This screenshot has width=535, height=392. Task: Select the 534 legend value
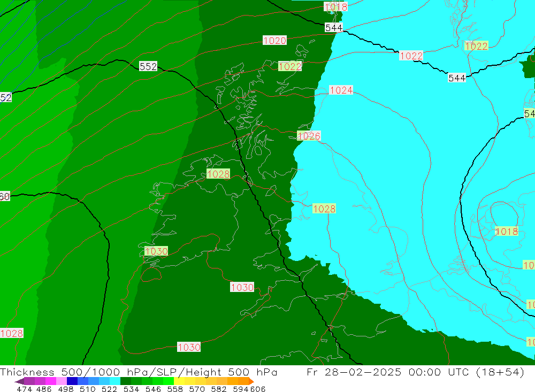(x=132, y=389)
